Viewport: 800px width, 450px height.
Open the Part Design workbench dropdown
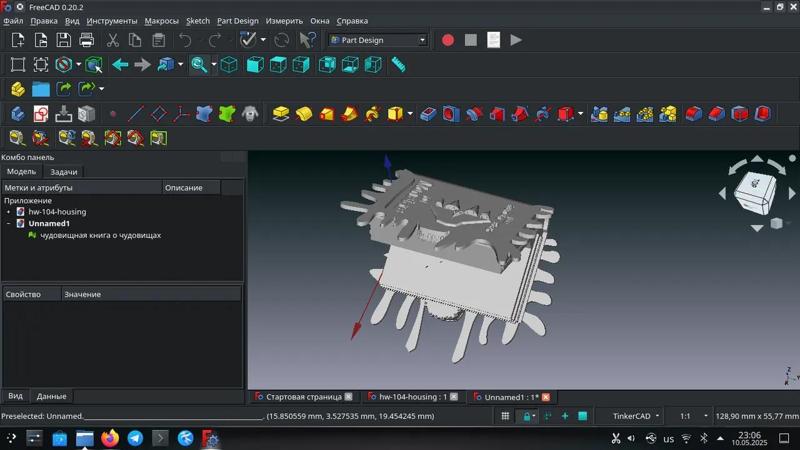pyautogui.click(x=378, y=40)
